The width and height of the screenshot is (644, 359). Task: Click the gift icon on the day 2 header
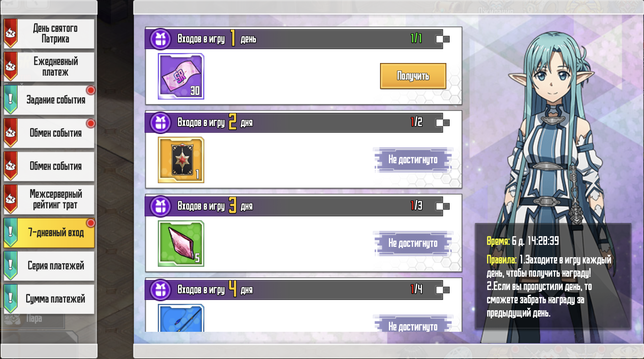[161, 123]
